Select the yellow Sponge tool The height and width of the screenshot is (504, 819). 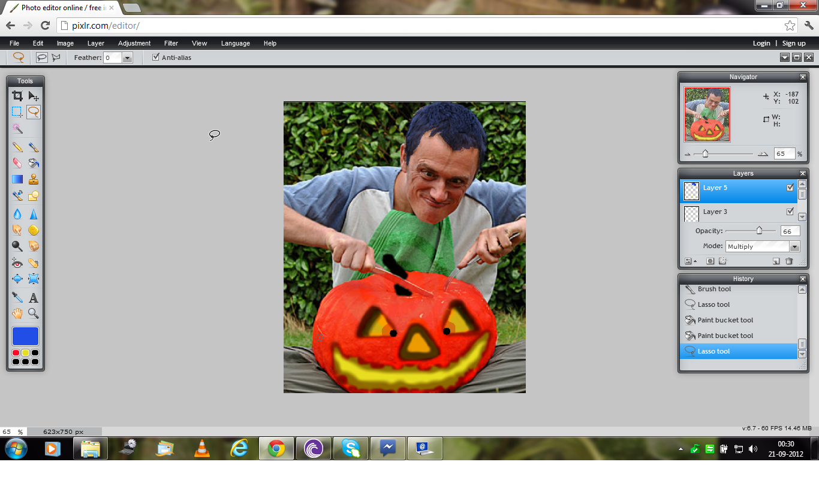pos(34,230)
